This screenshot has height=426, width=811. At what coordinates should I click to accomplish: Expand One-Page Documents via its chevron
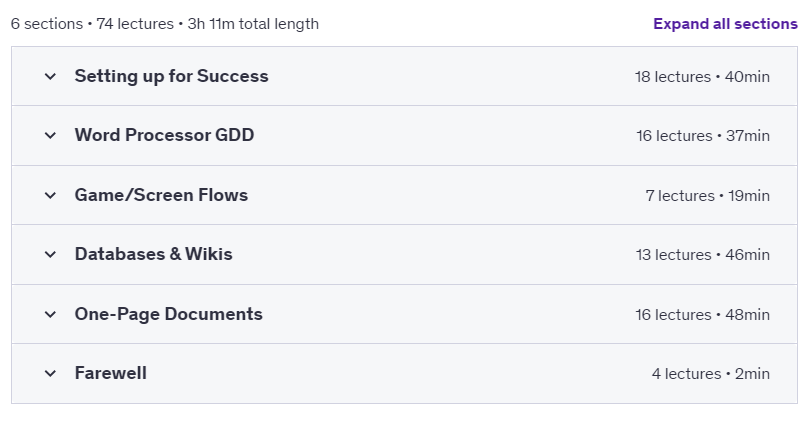[x=50, y=314]
